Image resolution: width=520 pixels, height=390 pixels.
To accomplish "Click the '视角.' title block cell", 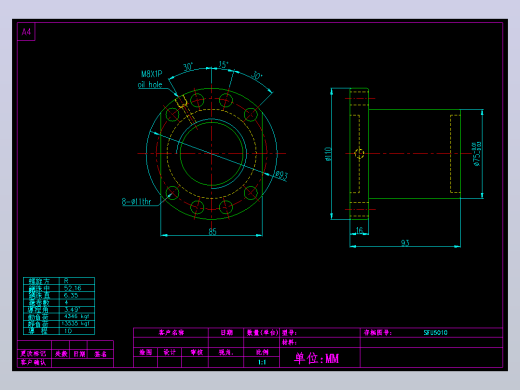I will point(226,352).
